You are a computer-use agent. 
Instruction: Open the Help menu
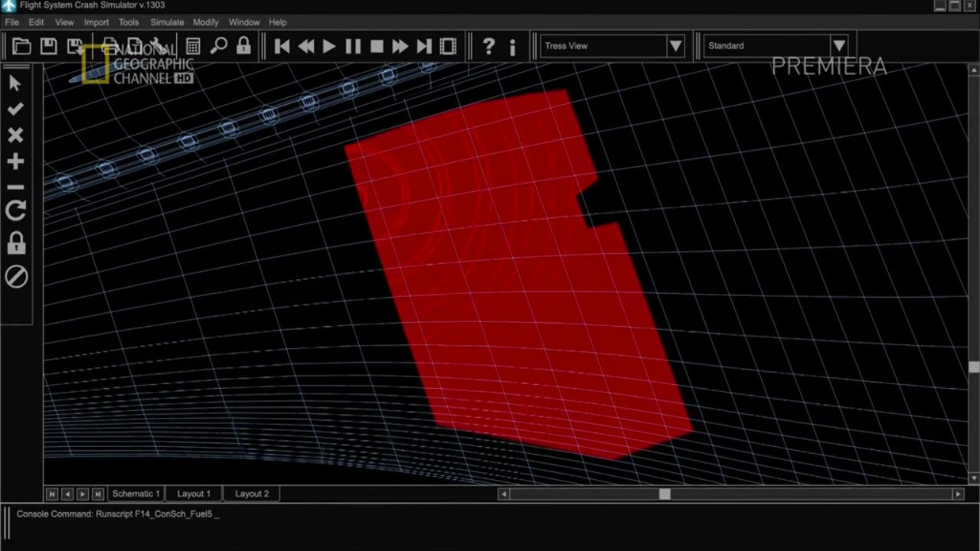(x=277, y=22)
